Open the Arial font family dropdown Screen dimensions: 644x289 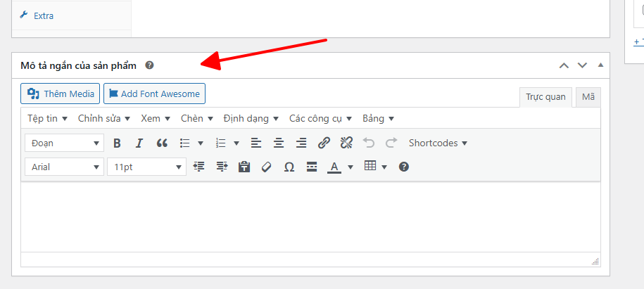point(64,167)
